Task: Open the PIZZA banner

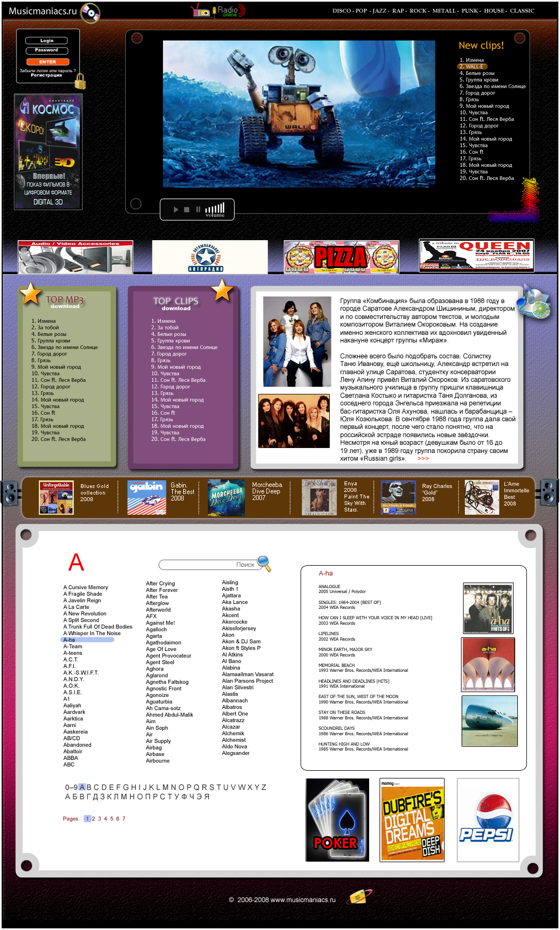Action: point(341,257)
